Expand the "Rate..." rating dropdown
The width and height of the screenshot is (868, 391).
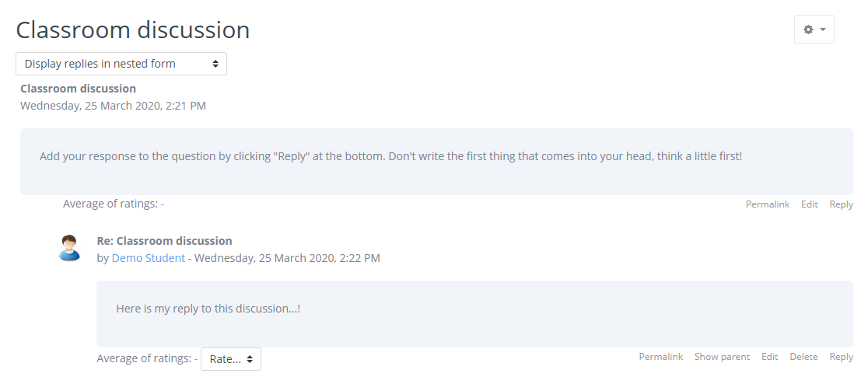coord(231,359)
